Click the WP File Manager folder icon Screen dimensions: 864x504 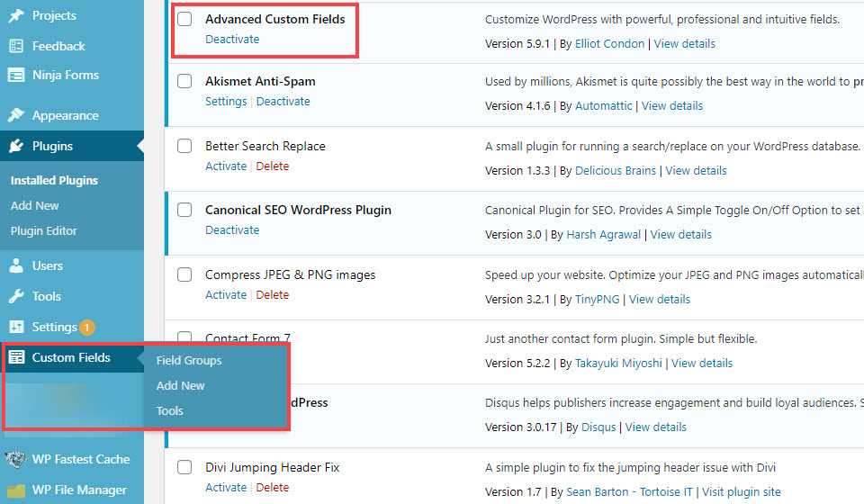point(16,490)
